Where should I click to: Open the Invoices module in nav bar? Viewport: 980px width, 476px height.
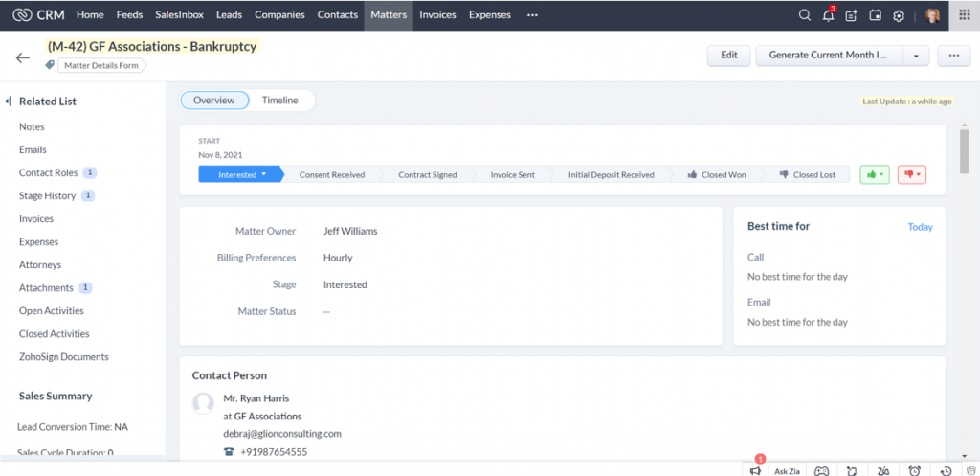click(437, 15)
